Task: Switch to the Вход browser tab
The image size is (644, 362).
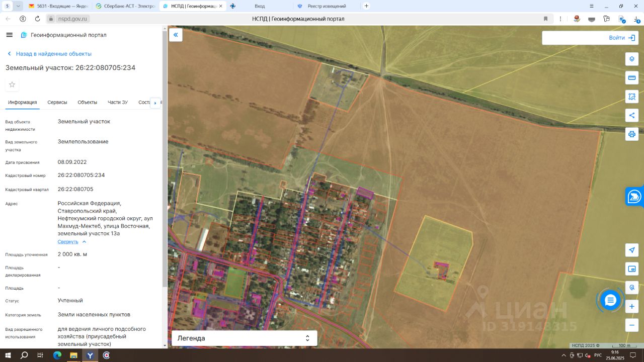Action: coord(259,6)
